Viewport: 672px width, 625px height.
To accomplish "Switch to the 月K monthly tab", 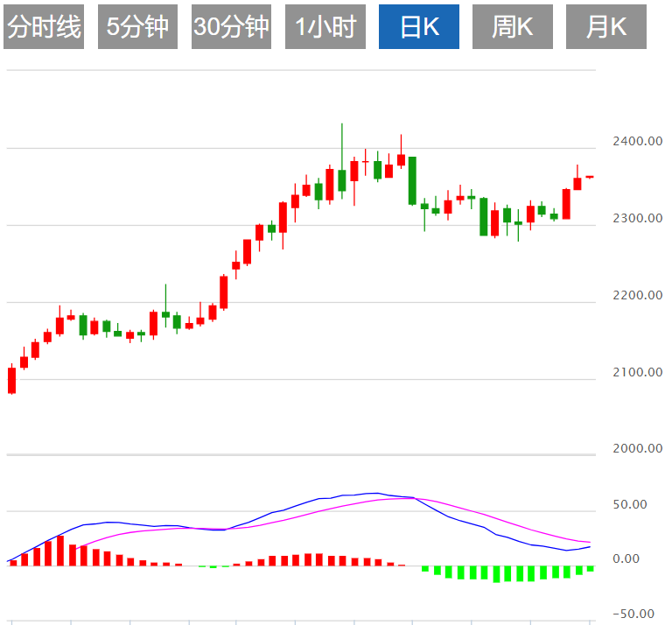I will (606, 26).
